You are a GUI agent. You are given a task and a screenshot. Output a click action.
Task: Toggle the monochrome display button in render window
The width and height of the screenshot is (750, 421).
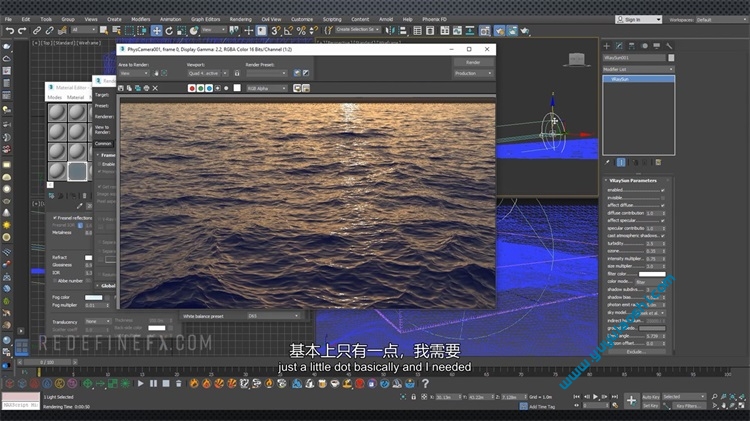tap(226, 88)
